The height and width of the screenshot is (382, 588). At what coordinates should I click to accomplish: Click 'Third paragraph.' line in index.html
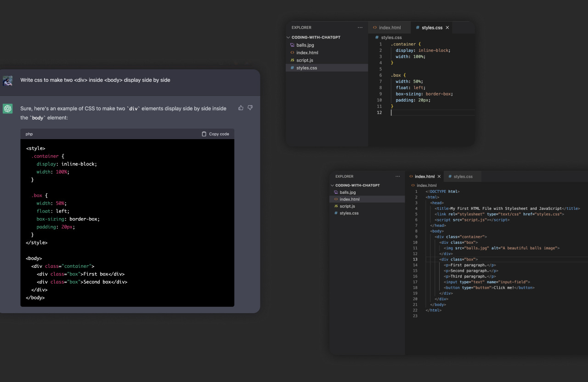coord(470,276)
